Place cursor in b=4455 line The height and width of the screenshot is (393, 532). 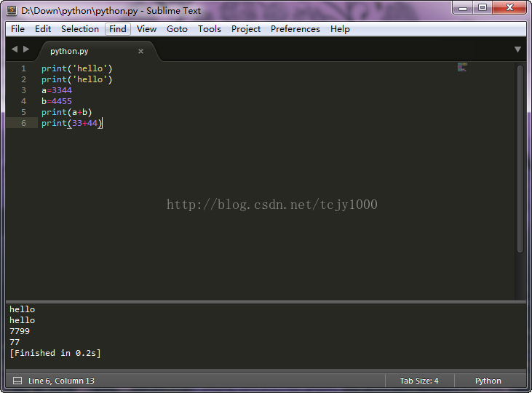[x=57, y=101]
